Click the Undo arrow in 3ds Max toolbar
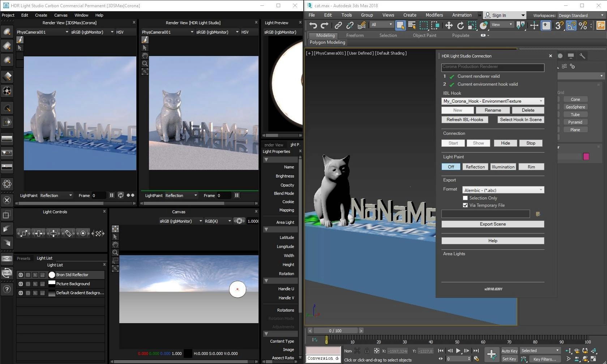607x364 pixels. tap(313, 25)
